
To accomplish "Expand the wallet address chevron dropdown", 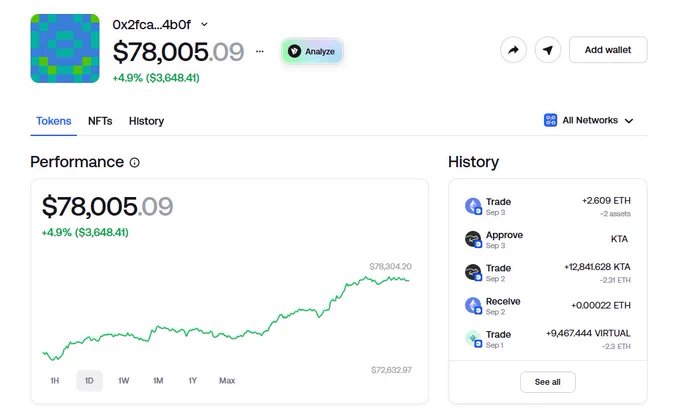I will pyautogui.click(x=204, y=24).
